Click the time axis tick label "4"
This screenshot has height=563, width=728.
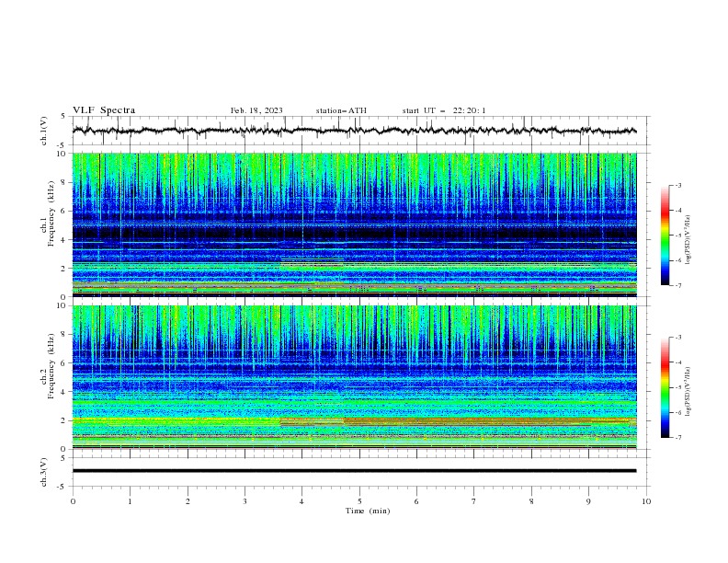pyautogui.click(x=301, y=501)
